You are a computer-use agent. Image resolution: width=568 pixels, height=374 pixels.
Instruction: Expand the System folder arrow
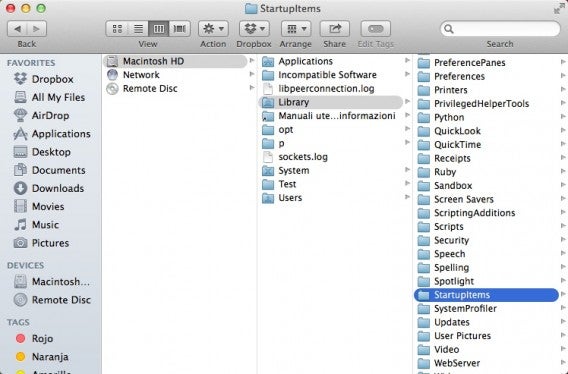pos(407,170)
